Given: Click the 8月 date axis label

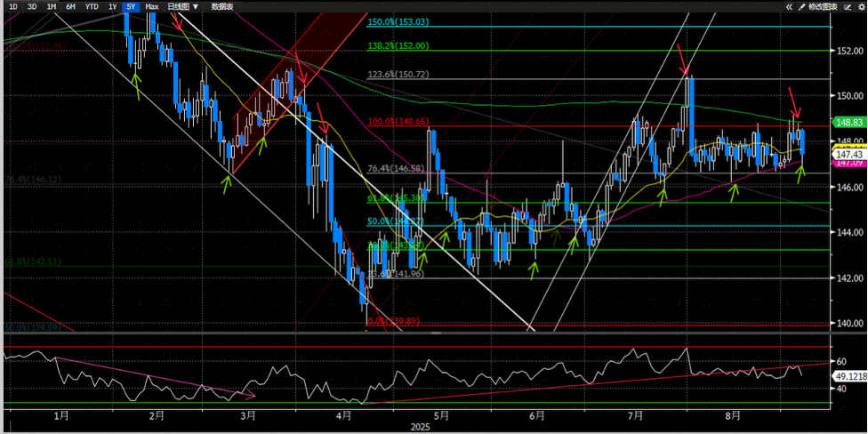Looking at the screenshot, I should 732,415.
